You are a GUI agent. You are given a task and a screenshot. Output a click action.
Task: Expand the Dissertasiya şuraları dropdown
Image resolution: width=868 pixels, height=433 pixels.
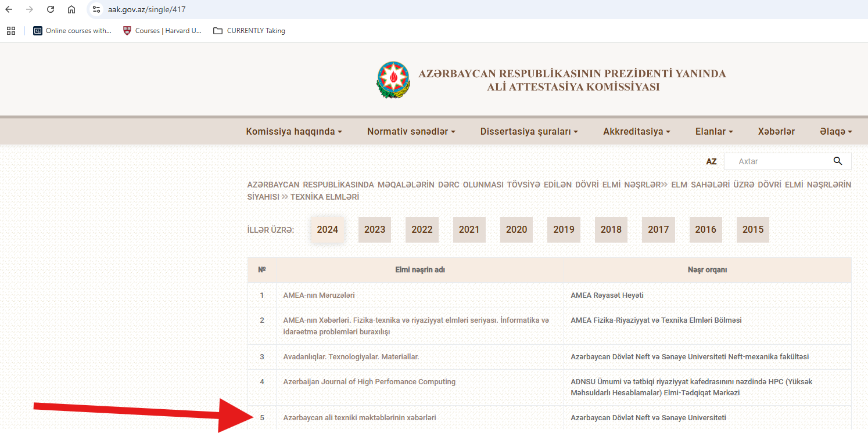(x=529, y=132)
